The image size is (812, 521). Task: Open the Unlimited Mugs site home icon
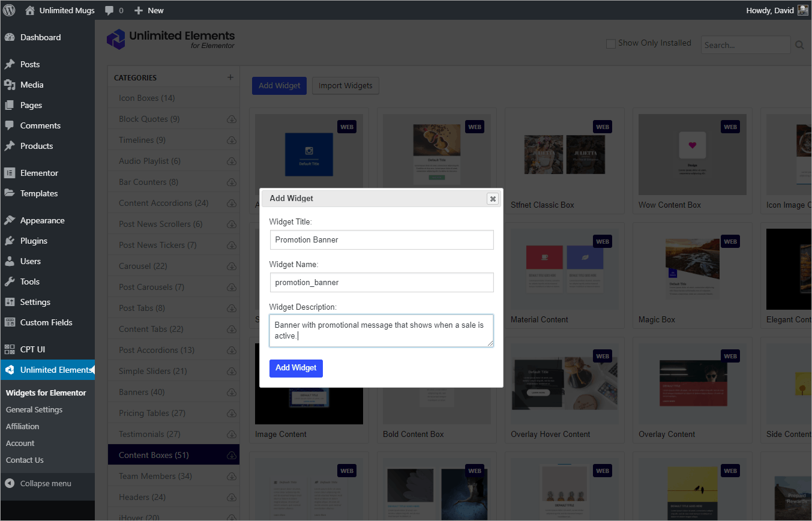pos(30,10)
